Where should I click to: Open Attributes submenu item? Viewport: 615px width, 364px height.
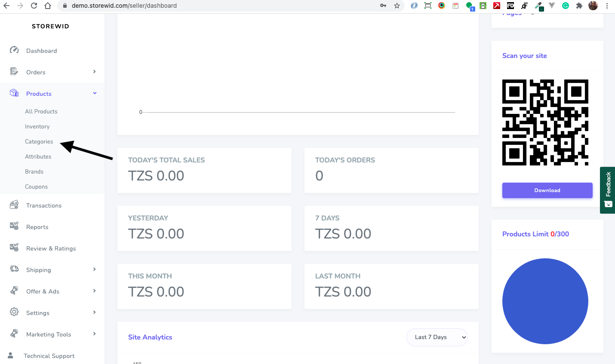point(38,156)
